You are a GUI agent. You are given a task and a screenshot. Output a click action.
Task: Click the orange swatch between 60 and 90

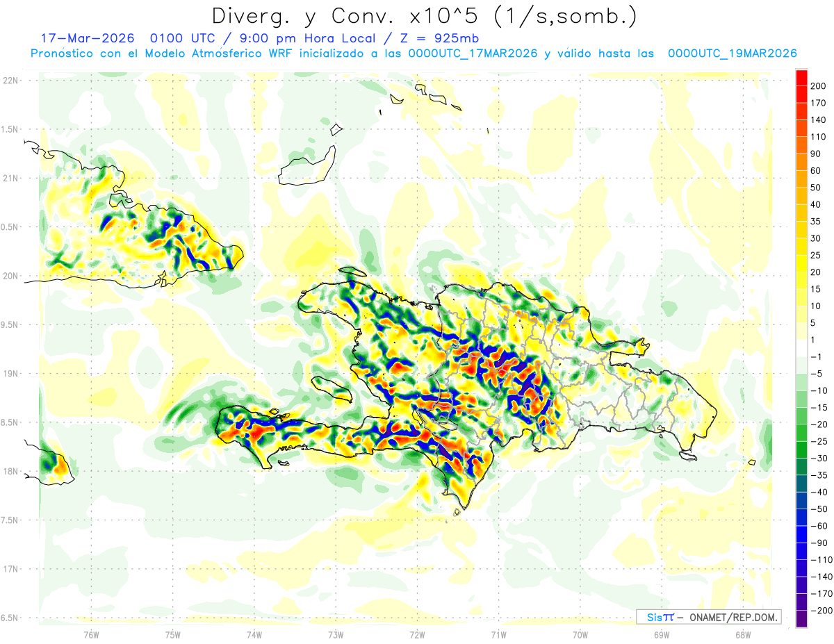tap(801, 161)
